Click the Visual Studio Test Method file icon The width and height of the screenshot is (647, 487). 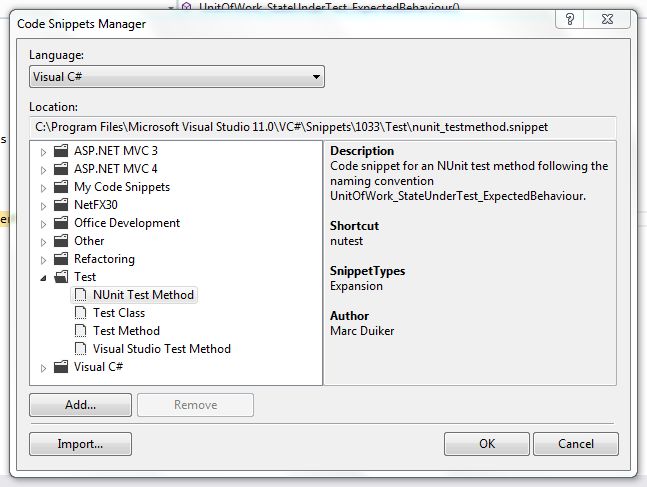[x=80, y=349]
